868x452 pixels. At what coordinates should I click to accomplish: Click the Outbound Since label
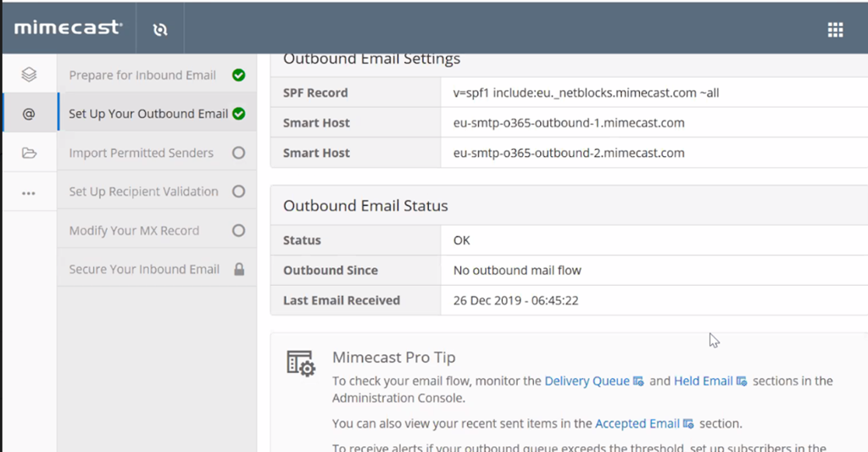331,271
